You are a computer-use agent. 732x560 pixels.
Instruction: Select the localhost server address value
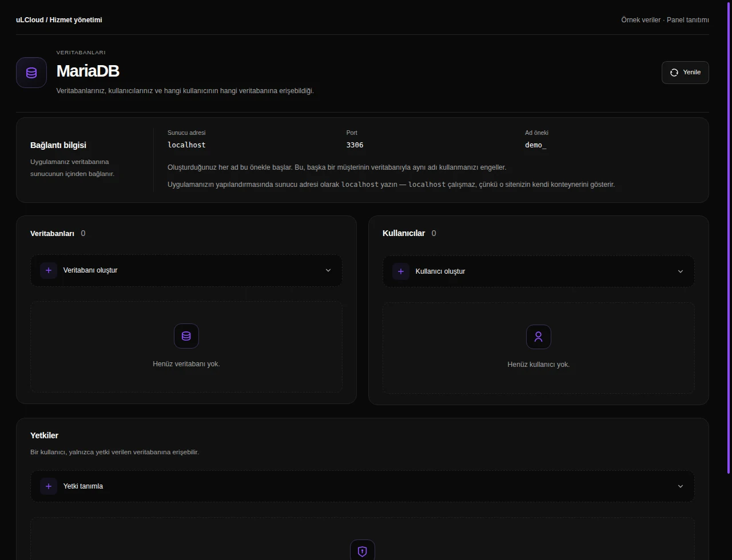[186, 145]
